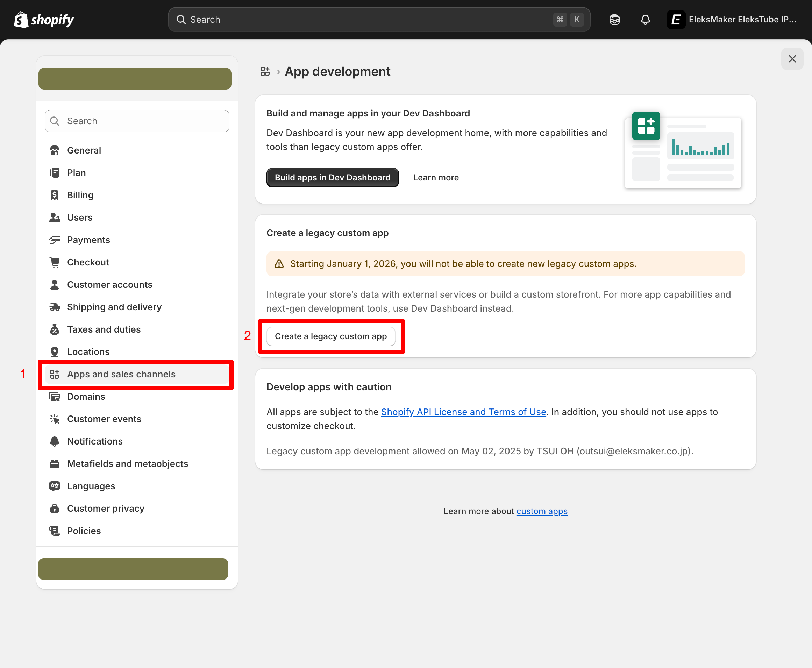Click the Shopify logo

tap(43, 19)
